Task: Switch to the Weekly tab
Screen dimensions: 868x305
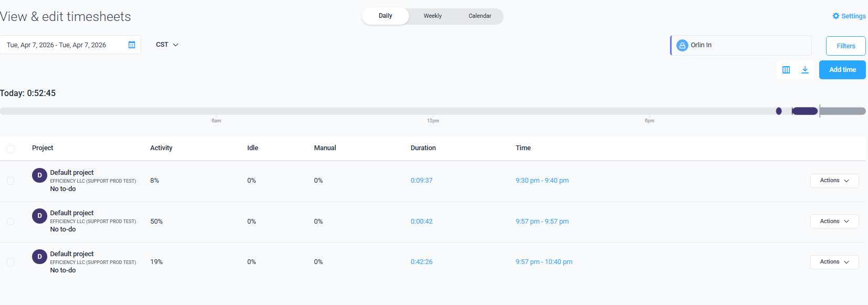Action: point(433,16)
